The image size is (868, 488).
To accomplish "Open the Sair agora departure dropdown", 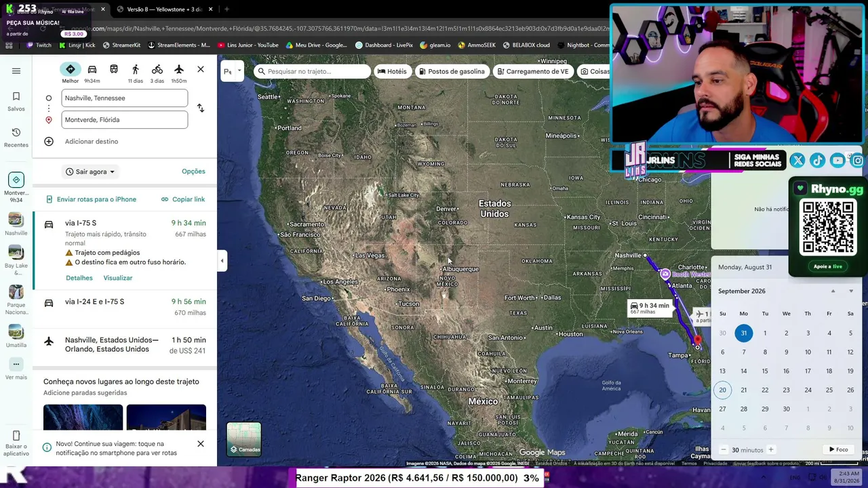I will click(90, 172).
